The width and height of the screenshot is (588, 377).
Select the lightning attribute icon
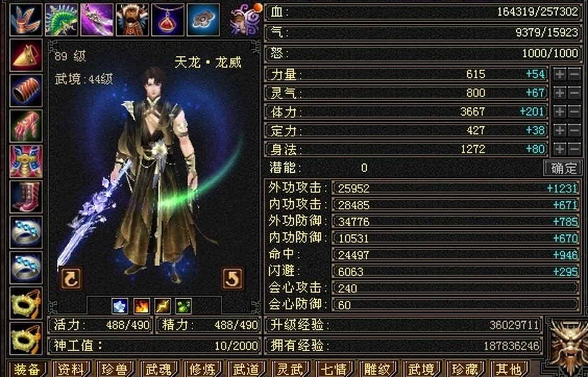(x=162, y=306)
